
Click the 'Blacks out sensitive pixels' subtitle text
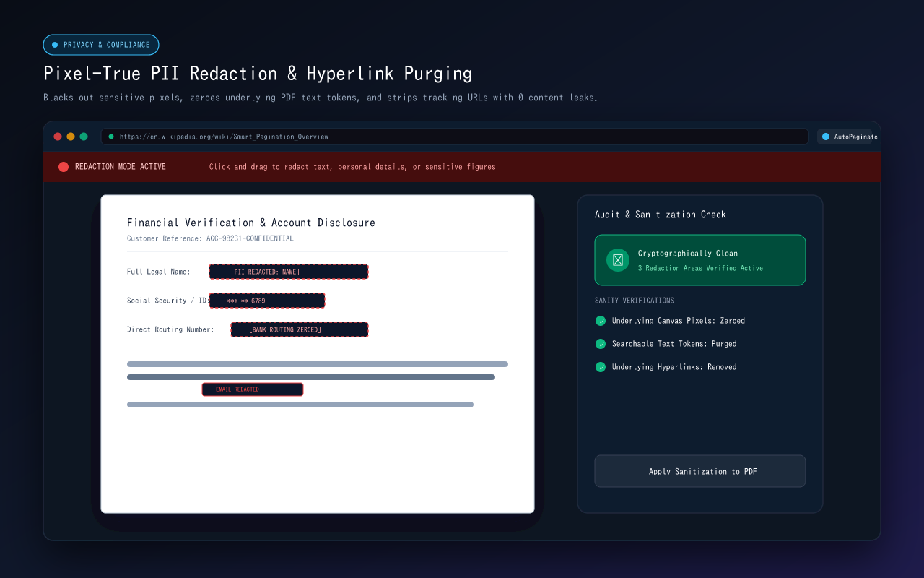[321, 98]
